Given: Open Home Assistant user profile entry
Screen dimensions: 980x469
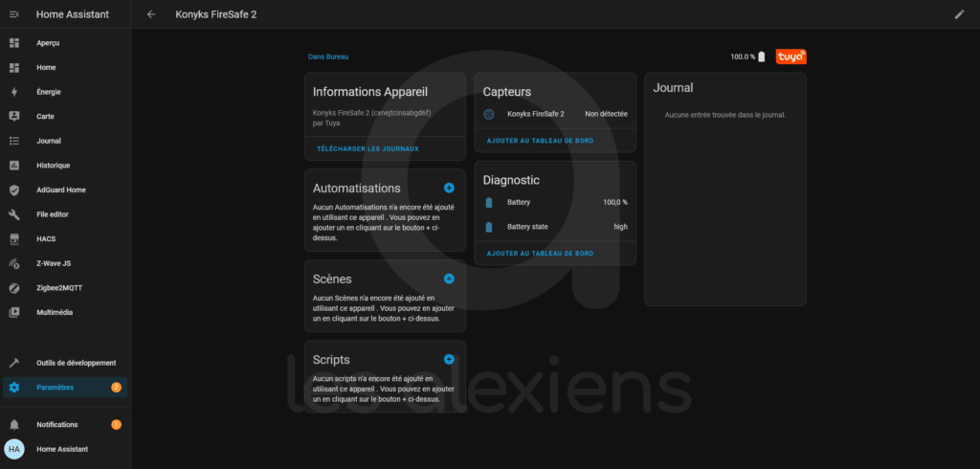Looking at the screenshot, I should click(x=65, y=449).
